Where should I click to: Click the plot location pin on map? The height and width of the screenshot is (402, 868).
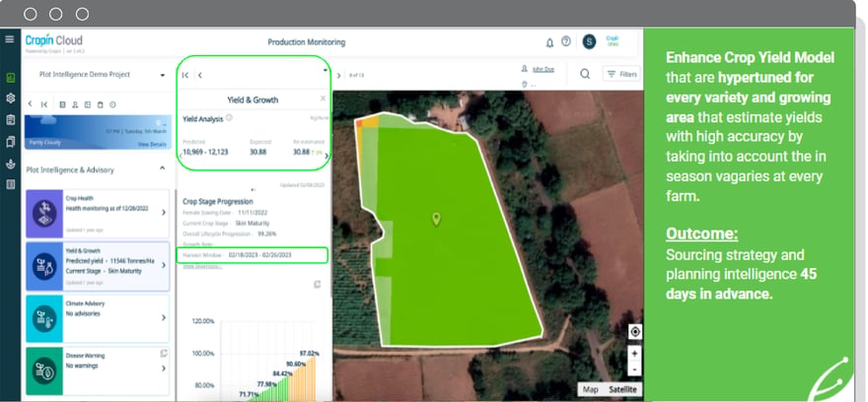point(436,220)
